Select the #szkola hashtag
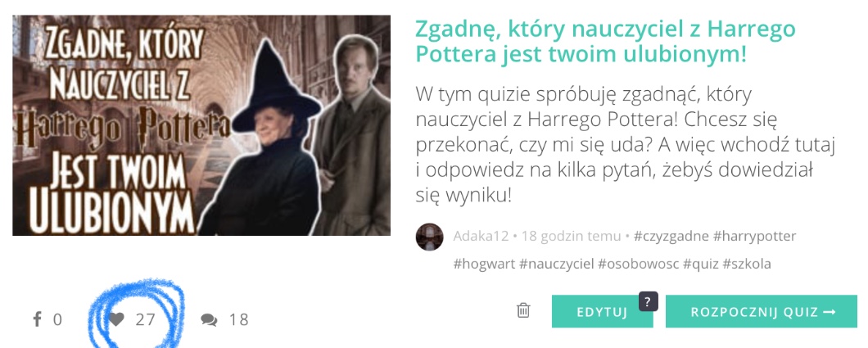This screenshot has width=868, height=348. pos(747,264)
